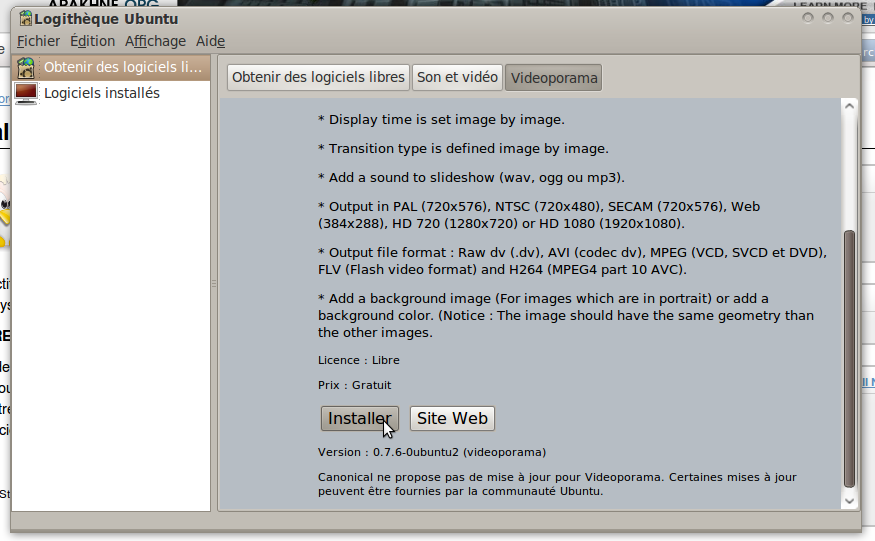Click the vertical scrollbar thumb
This screenshot has height=541, width=875.
(x=849, y=359)
